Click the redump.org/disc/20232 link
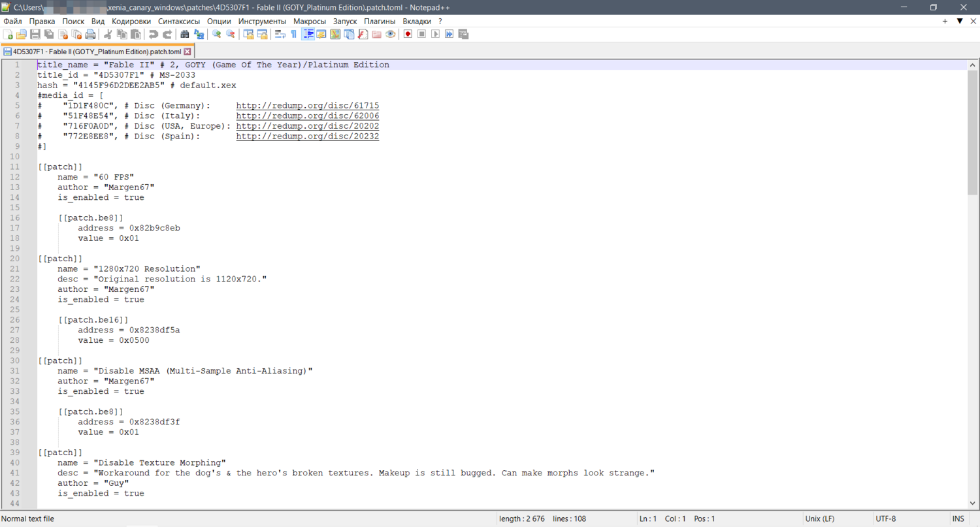 (x=307, y=136)
